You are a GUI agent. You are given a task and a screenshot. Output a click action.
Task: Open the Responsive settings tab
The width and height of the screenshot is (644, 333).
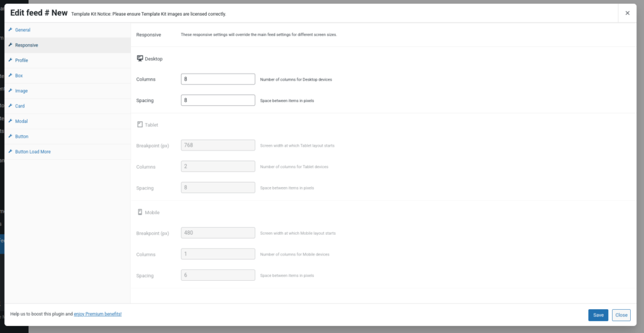(26, 45)
